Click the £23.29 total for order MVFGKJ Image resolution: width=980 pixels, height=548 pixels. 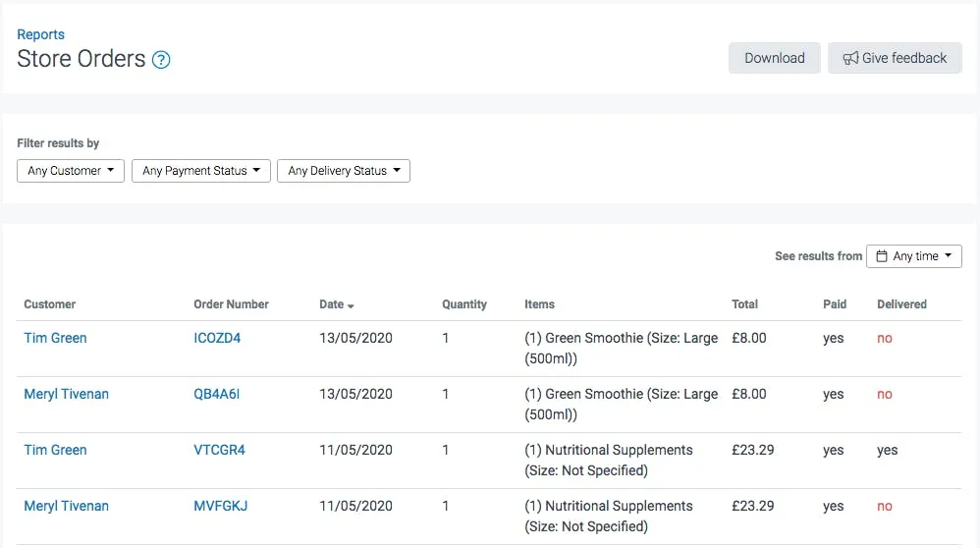click(x=753, y=506)
